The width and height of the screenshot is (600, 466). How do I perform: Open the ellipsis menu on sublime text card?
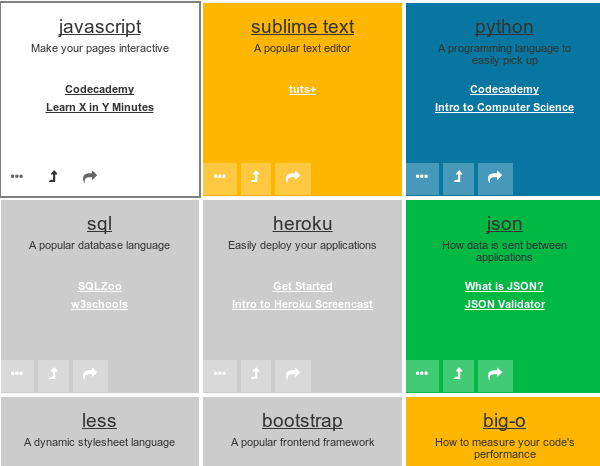(x=220, y=176)
